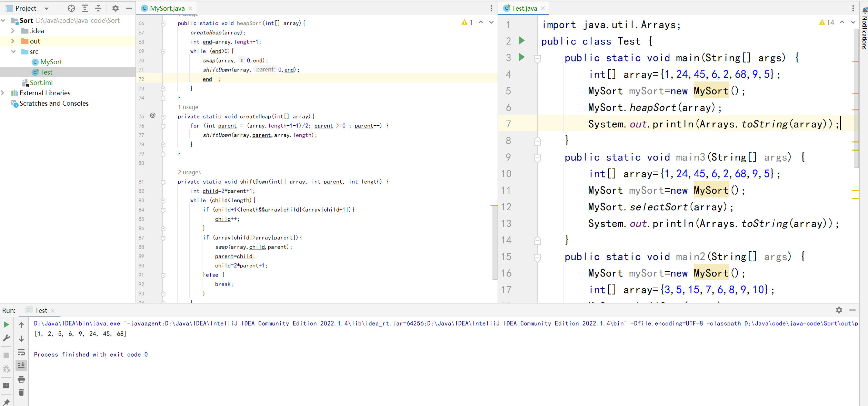Toggle soft-wrap in the Run console

(x=21, y=352)
